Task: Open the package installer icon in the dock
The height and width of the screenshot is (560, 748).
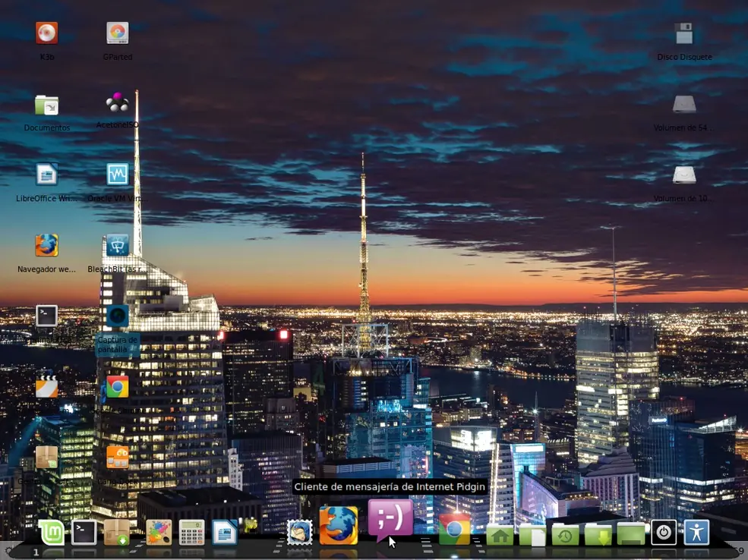Action: pos(117,533)
